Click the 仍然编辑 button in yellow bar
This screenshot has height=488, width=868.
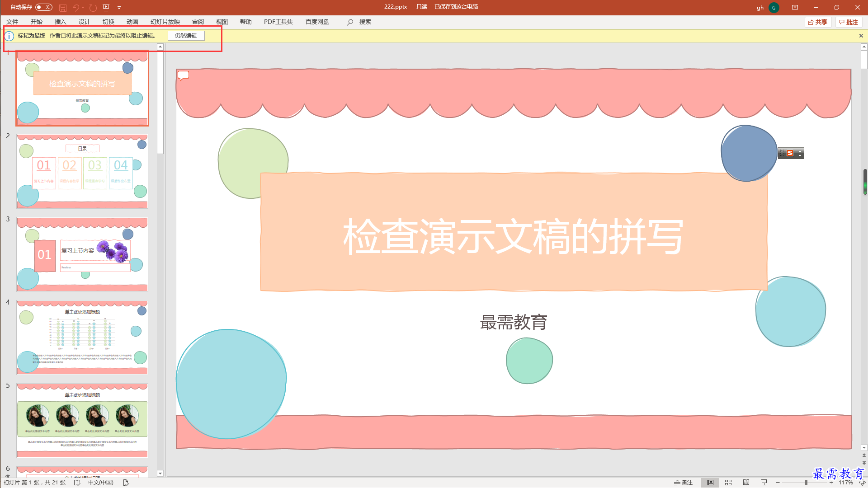click(186, 36)
